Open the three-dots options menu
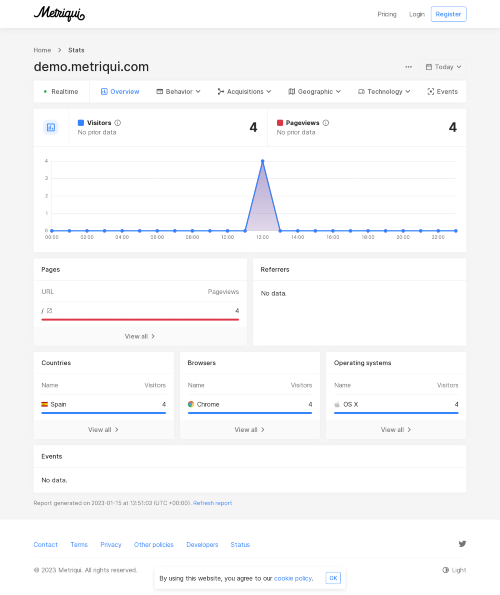500x595 pixels. pyautogui.click(x=408, y=67)
